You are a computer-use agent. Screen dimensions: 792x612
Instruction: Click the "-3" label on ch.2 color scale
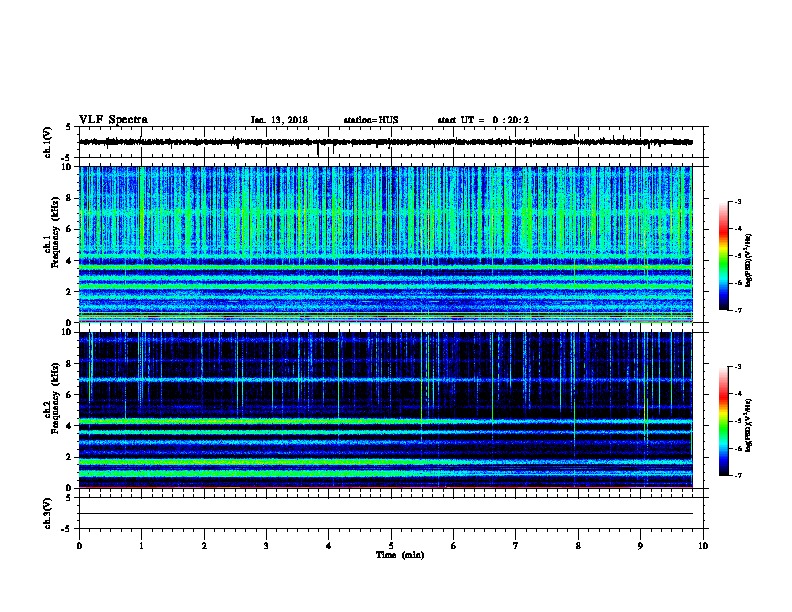pos(737,367)
